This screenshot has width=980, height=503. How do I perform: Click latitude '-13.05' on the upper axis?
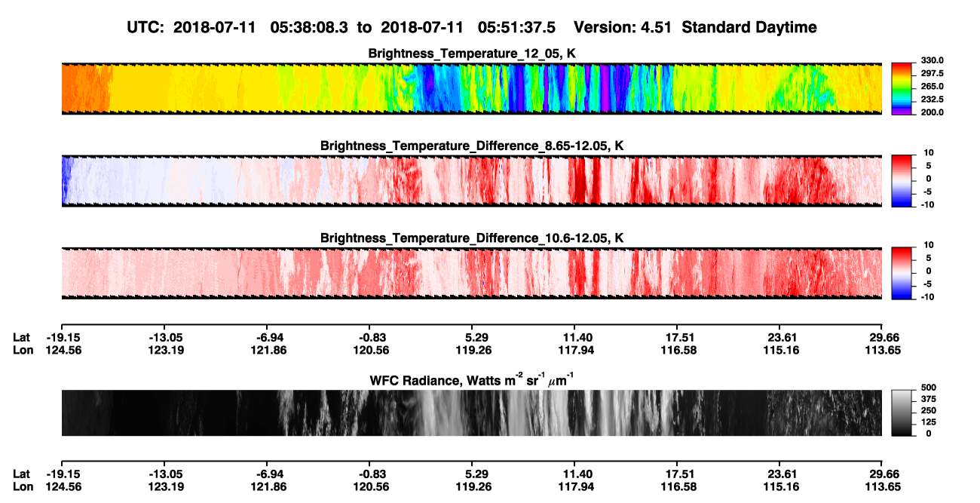click(x=165, y=338)
